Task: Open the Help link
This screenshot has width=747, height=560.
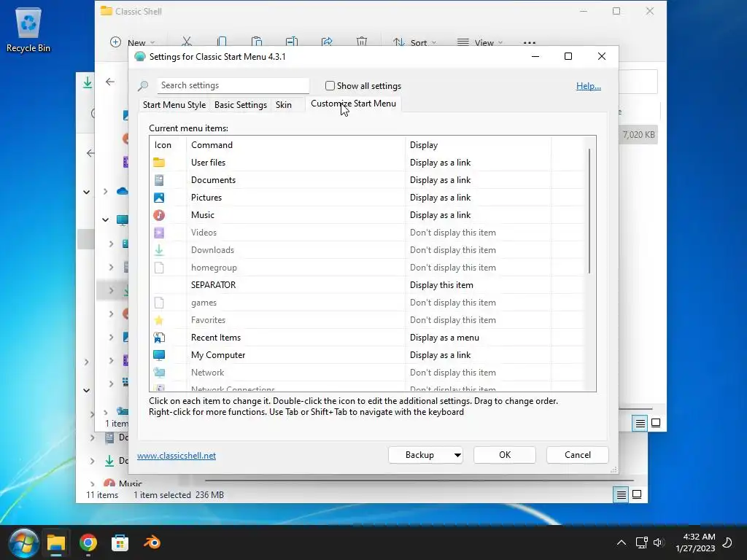Action: click(x=589, y=86)
